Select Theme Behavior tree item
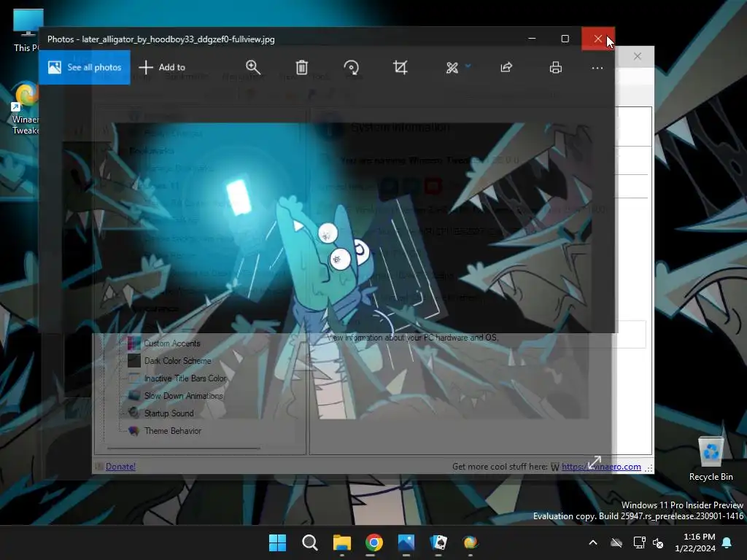The image size is (747, 560). (x=172, y=431)
